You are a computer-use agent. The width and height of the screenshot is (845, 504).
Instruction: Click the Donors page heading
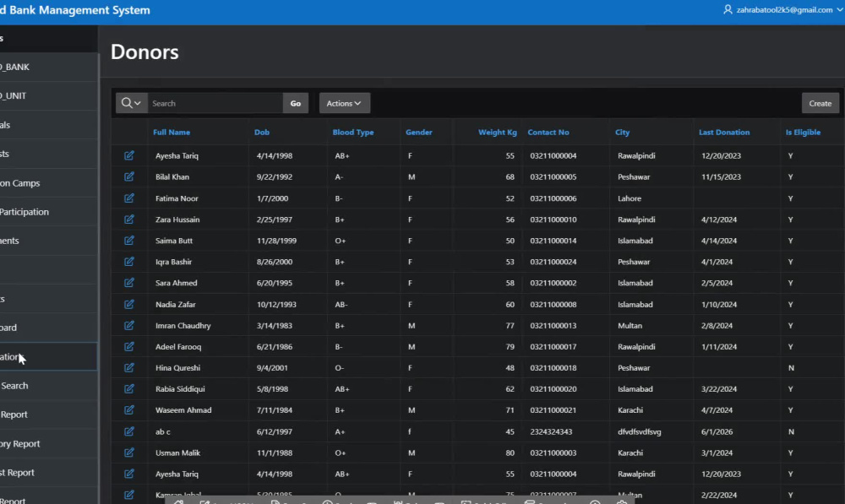144,51
